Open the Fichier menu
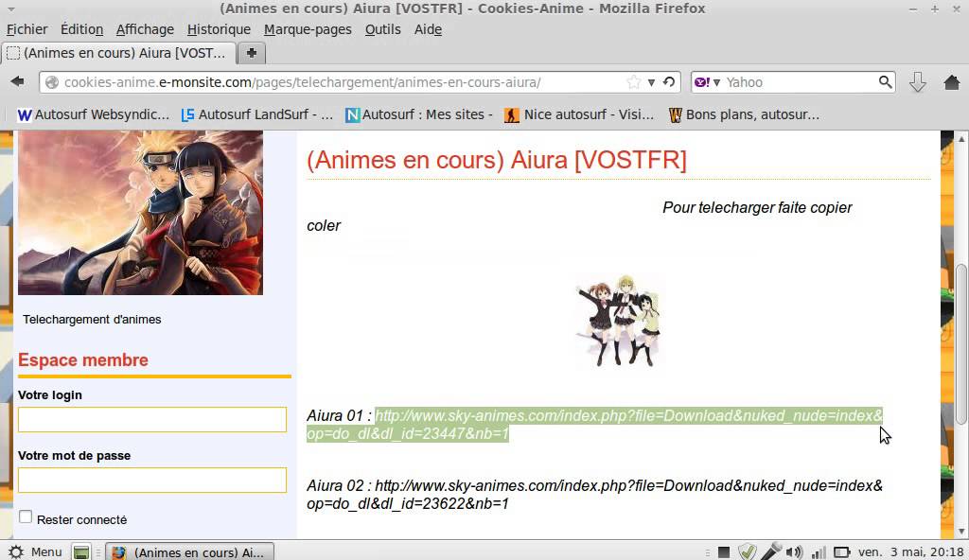This screenshot has width=969, height=560. point(26,29)
